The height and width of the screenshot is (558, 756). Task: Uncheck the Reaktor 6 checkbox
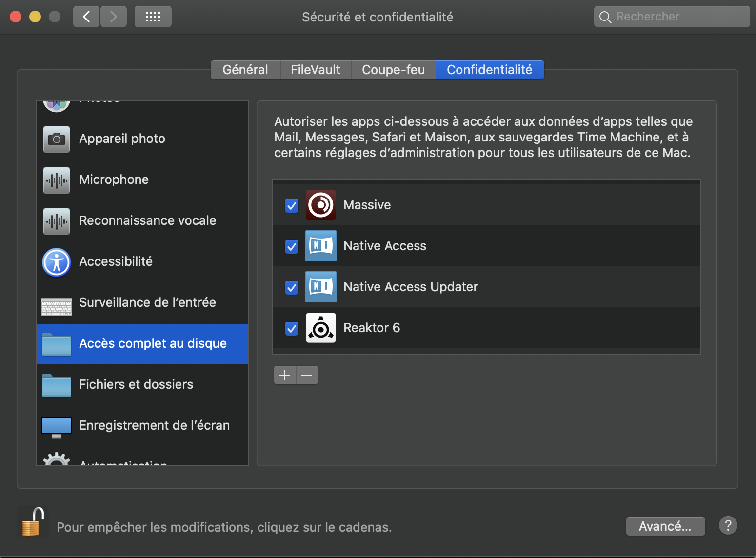(x=292, y=329)
